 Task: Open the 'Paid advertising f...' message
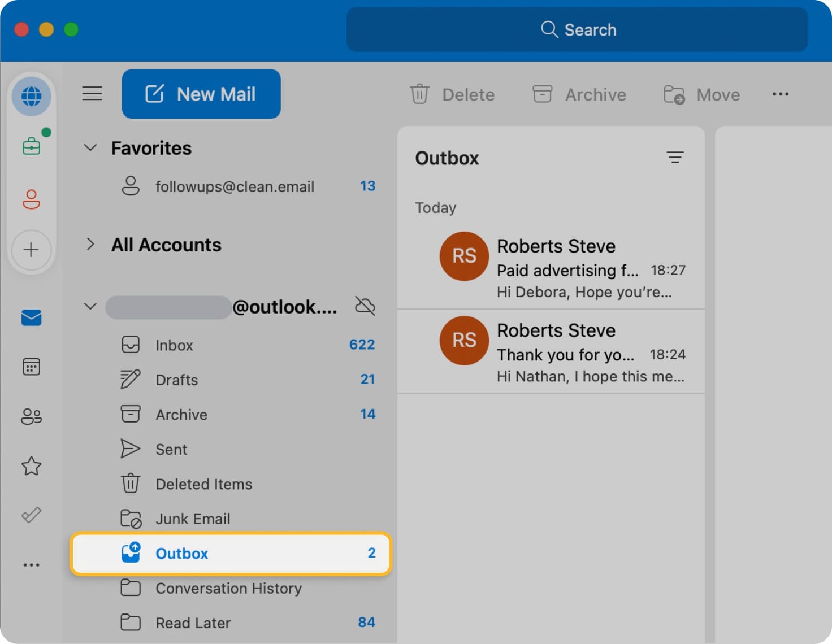(x=551, y=268)
